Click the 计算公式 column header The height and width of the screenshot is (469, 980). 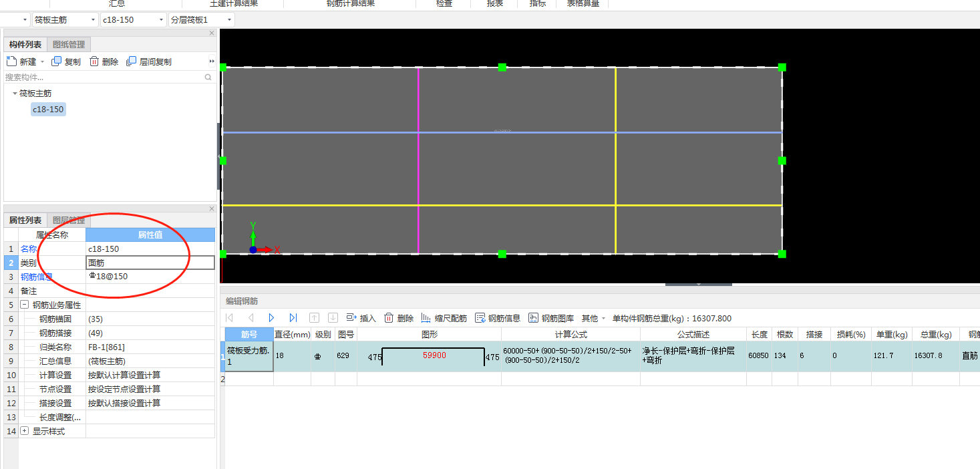(x=570, y=334)
